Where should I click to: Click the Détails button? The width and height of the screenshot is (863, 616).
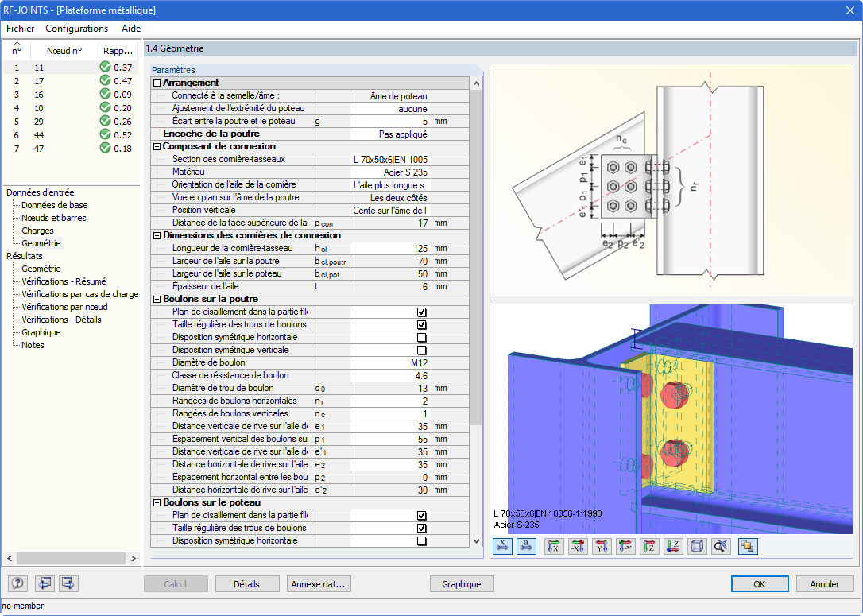pyautogui.click(x=247, y=584)
